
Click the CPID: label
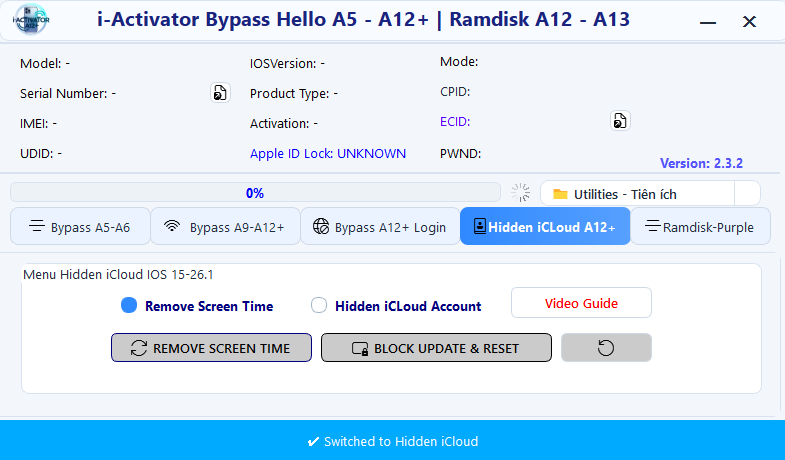(455, 92)
